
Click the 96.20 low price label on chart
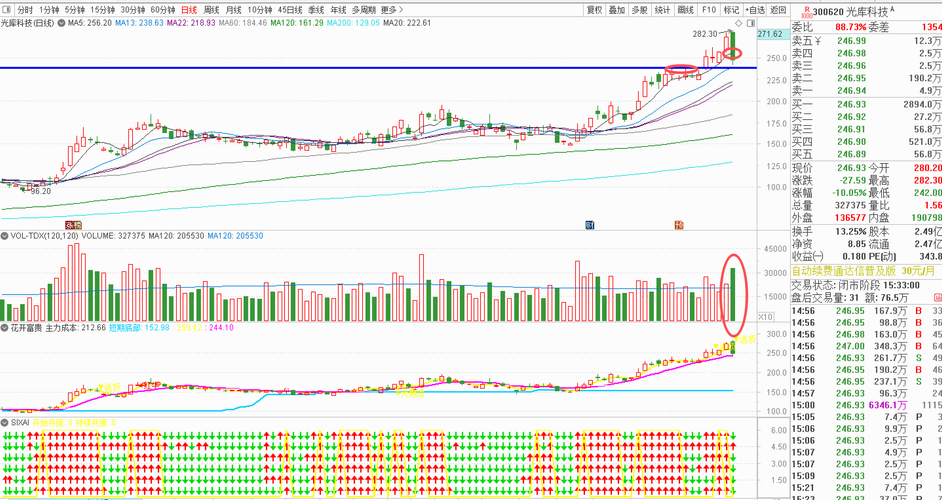(40, 191)
